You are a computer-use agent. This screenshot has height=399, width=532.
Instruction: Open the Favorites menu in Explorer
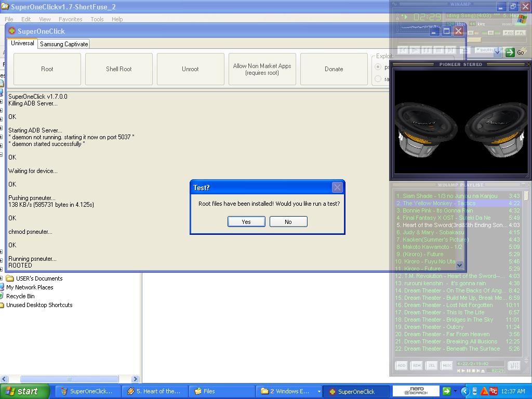(70, 19)
